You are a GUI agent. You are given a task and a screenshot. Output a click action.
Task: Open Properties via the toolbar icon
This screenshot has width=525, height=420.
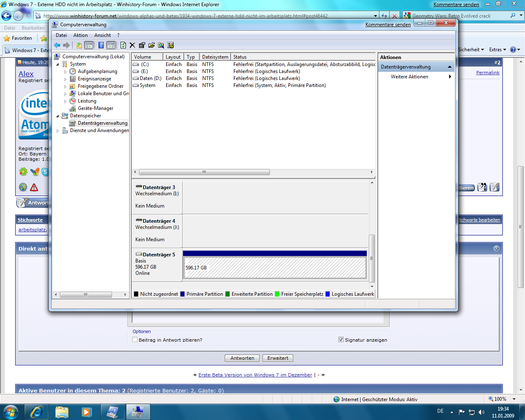142,45
